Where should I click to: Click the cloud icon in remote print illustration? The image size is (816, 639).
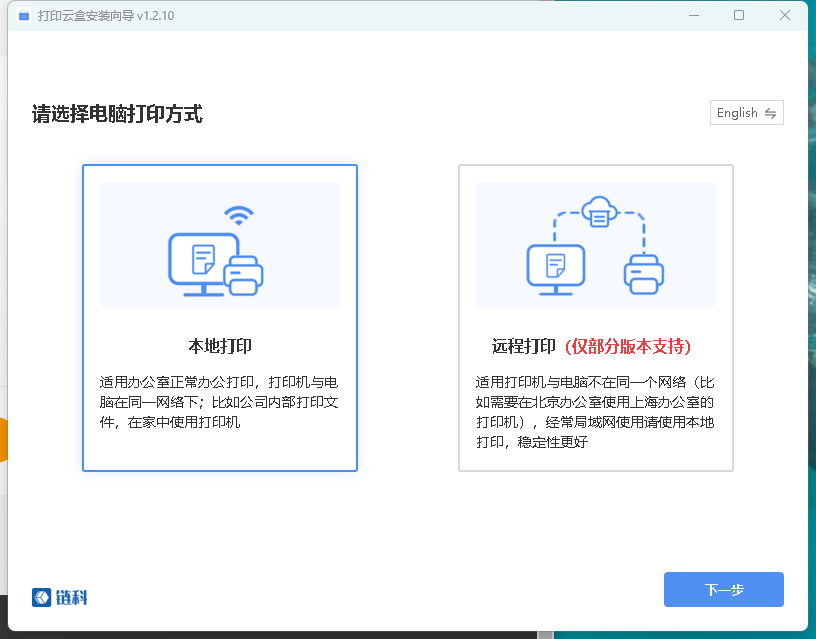599,212
